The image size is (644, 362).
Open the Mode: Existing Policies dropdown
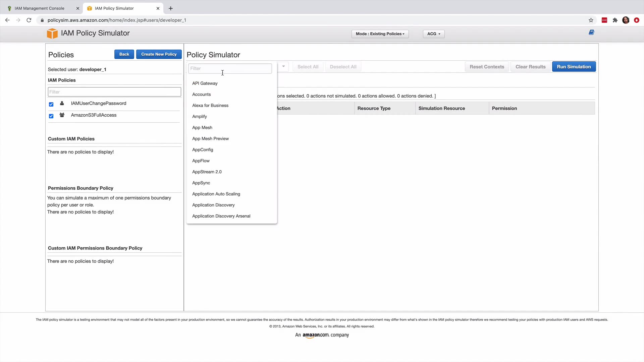tap(380, 34)
